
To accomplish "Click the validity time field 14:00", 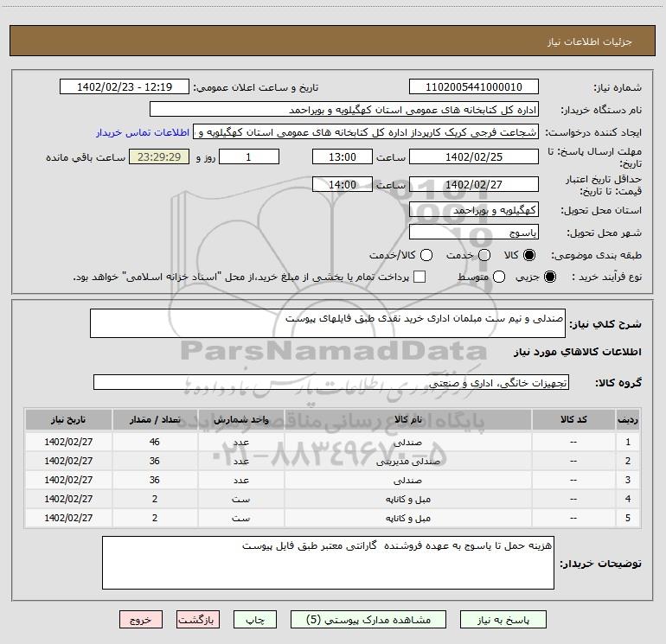I will point(343,185).
